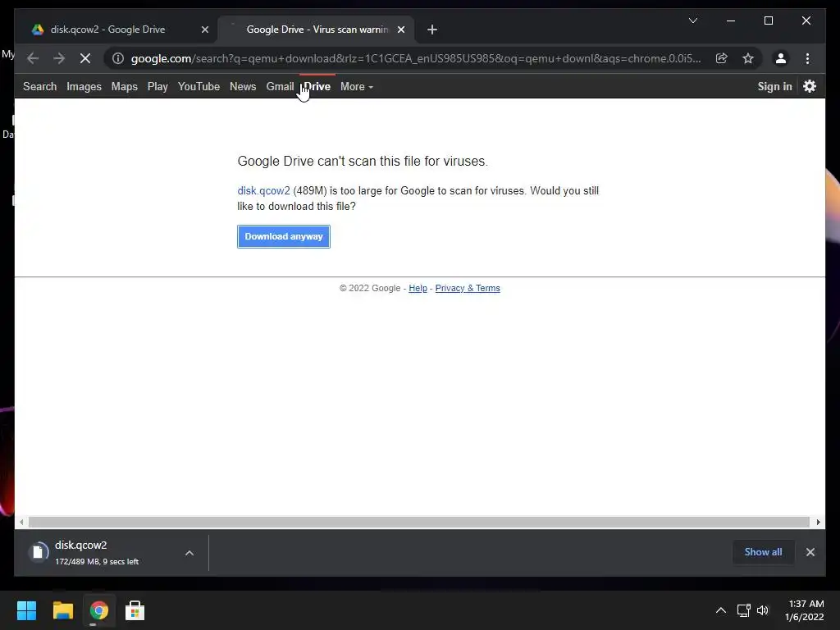Screen dimensions: 840x630
Task: Open Drive in Google bar
Action: click(317, 86)
